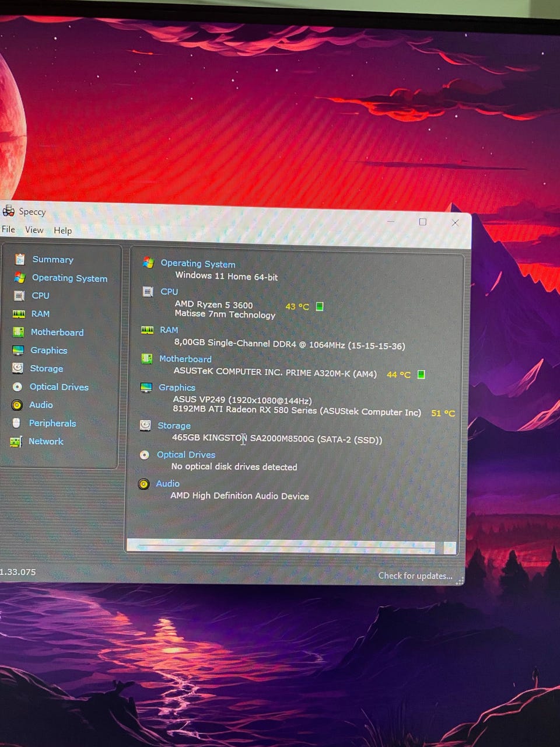Click the Motherboard icon in sidebar
The width and height of the screenshot is (560, 747).
tap(19, 331)
